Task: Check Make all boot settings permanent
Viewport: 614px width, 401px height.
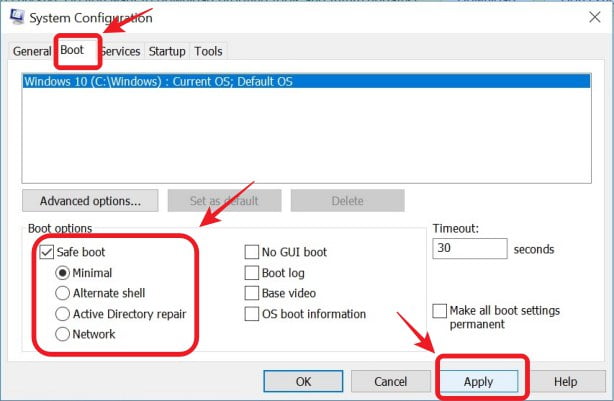Action: tap(441, 311)
